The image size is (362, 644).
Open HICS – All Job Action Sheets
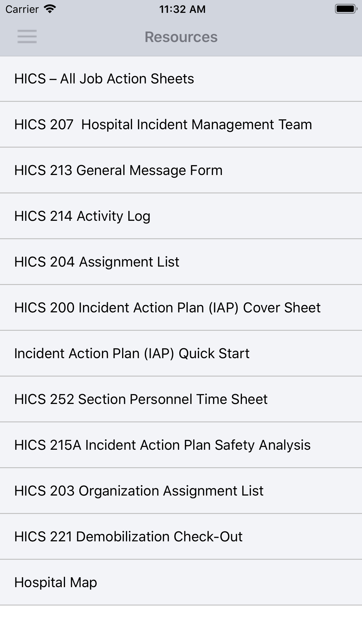click(x=181, y=78)
